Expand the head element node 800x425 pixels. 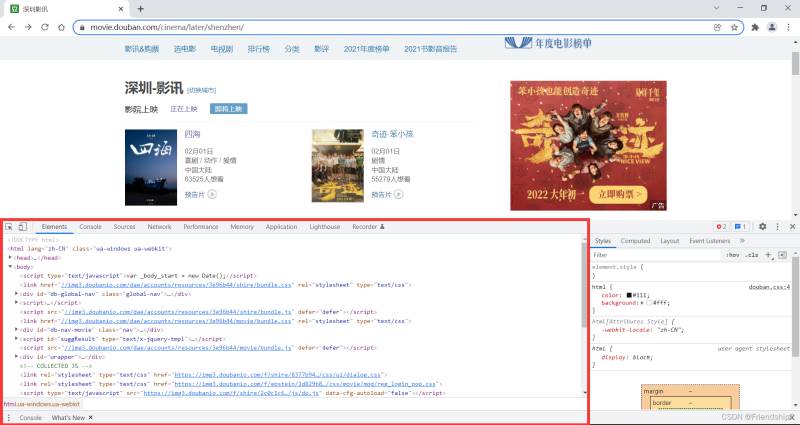10,258
